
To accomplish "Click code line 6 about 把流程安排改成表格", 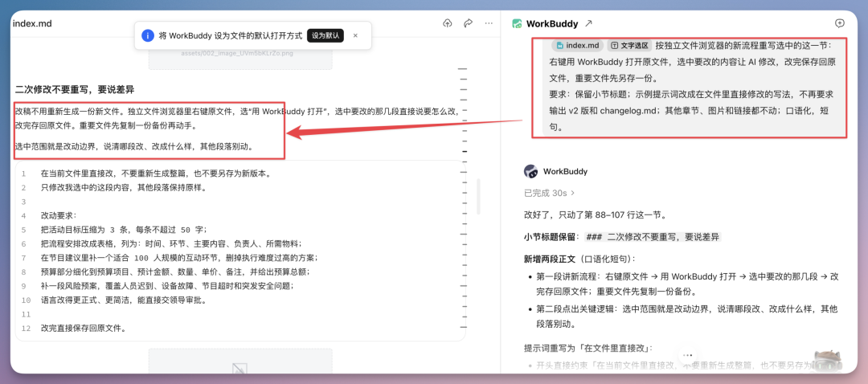I will [172, 244].
